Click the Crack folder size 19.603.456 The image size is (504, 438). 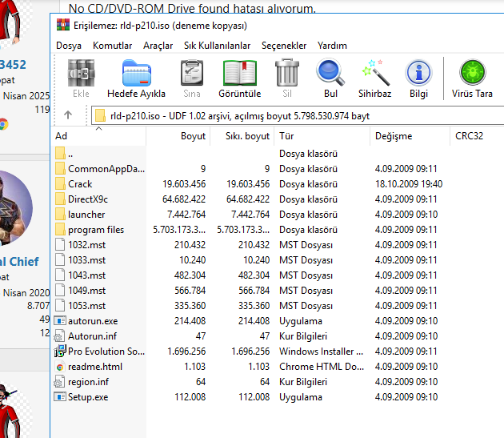[184, 184]
